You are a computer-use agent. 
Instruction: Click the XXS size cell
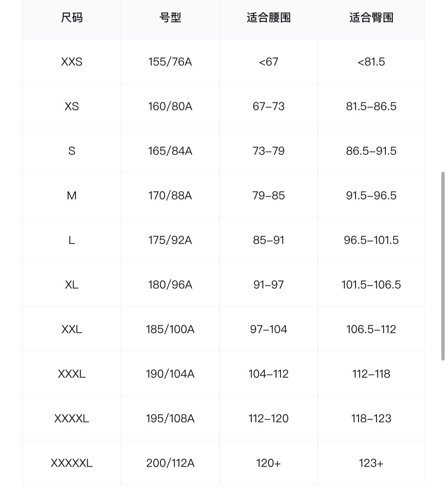[72, 62]
